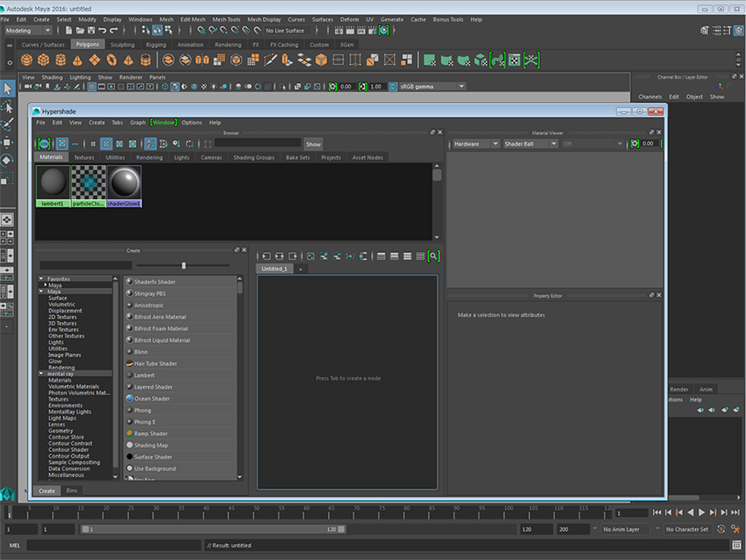Toggle sRGB gamma view transform icon

click(393, 87)
